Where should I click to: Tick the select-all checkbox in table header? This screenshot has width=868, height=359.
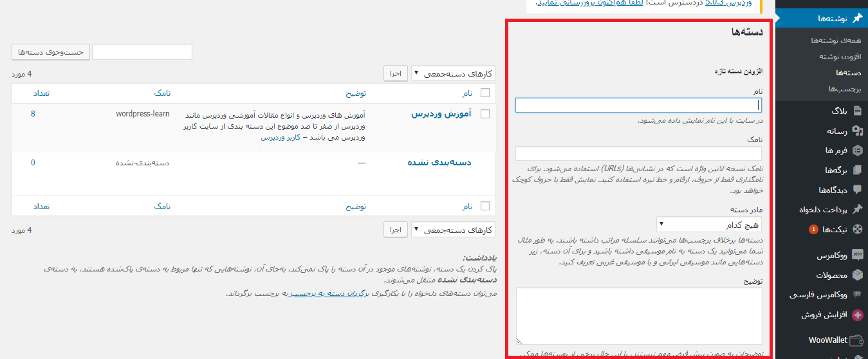(485, 93)
